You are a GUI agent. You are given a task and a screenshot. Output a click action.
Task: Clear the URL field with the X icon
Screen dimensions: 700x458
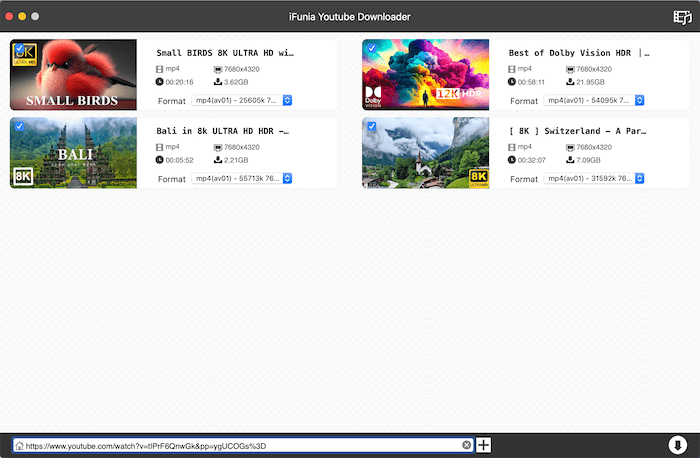coord(466,445)
